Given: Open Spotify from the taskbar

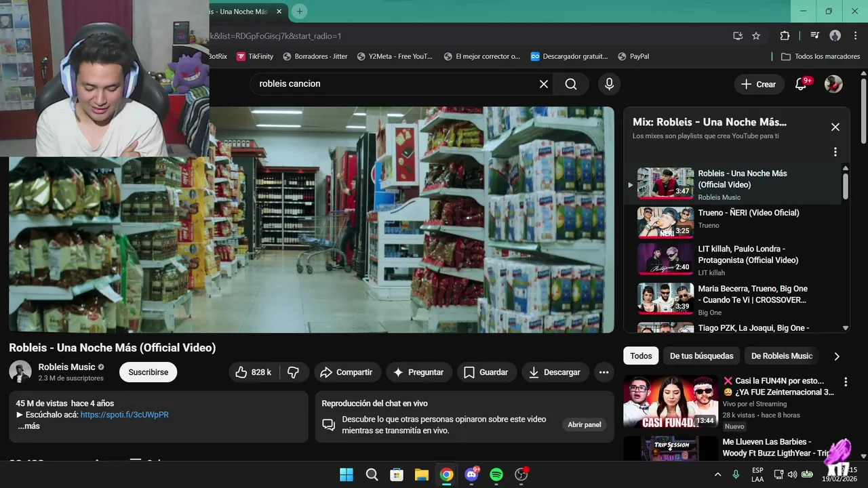Looking at the screenshot, I should (x=496, y=474).
